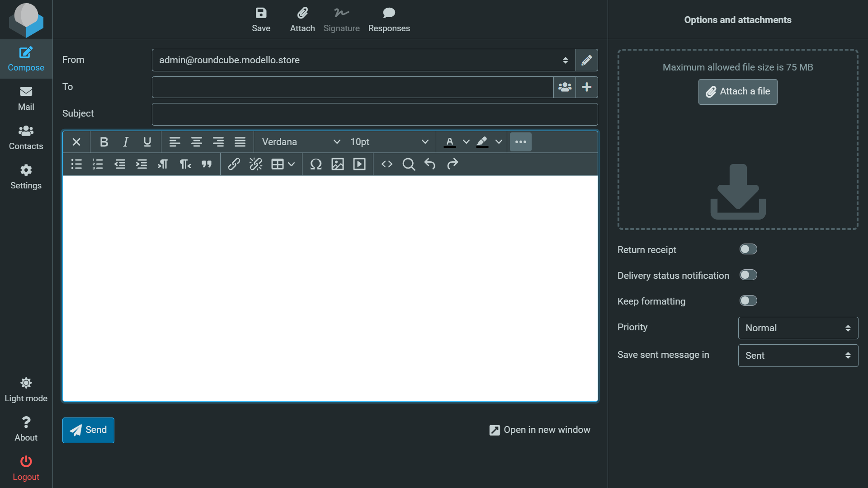Insert a bullet list

click(76, 164)
